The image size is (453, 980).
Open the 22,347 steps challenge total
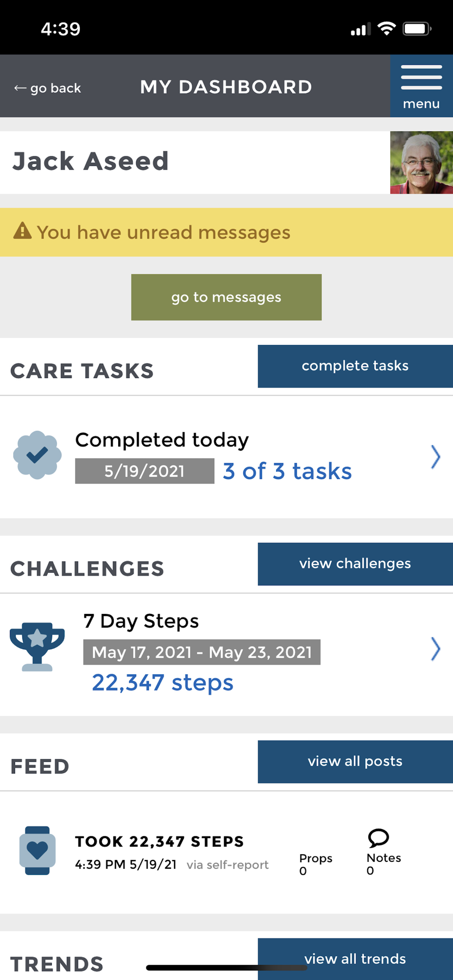pyautogui.click(x=163, y=683)
